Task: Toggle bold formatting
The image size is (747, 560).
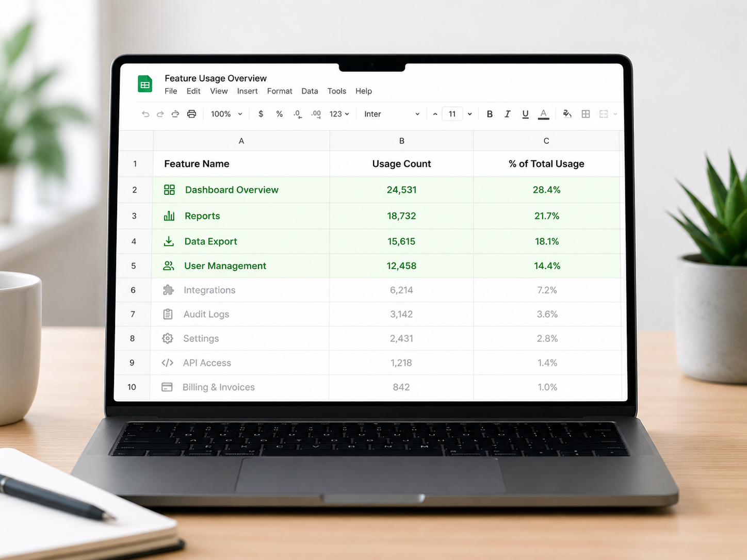Action: pyautogui.click(x=490, y=114)
